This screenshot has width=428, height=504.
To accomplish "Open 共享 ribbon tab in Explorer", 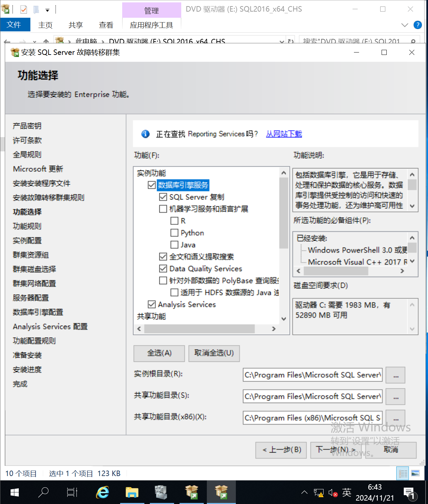I will pyautogui.click(x=75, y=25).
